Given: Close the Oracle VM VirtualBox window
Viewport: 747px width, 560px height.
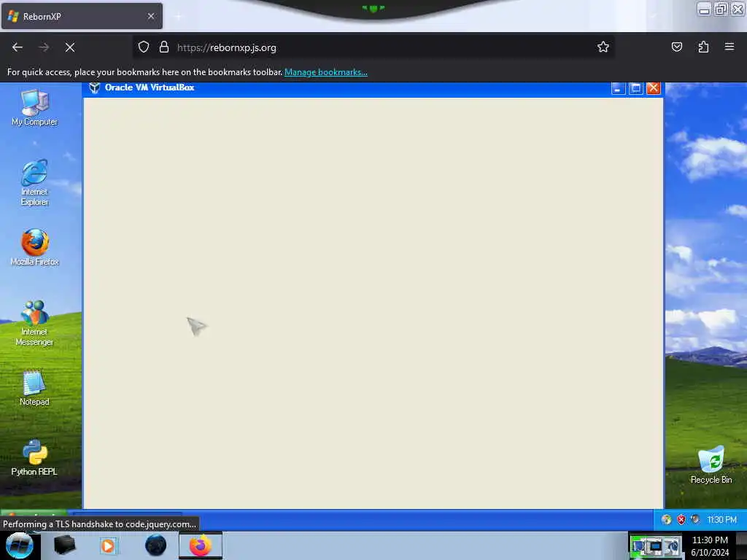Looking at the screenshot, I should click(x=653, y=88).
